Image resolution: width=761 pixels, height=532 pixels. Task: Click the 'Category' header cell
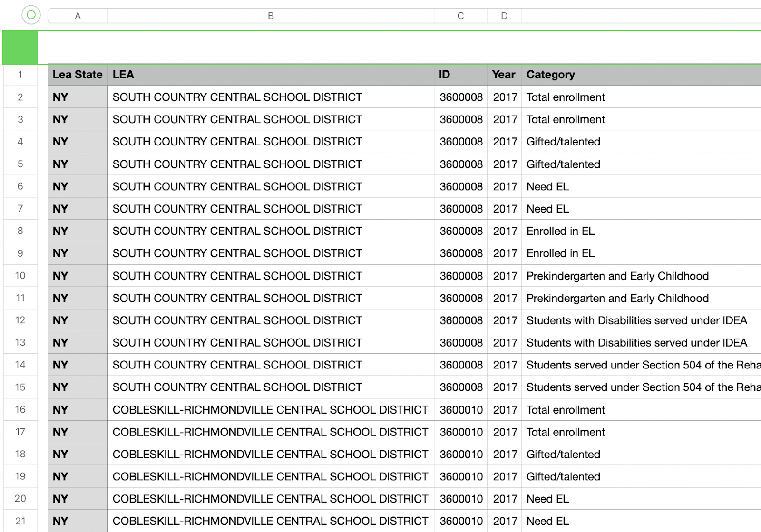[x=641, y=75]
